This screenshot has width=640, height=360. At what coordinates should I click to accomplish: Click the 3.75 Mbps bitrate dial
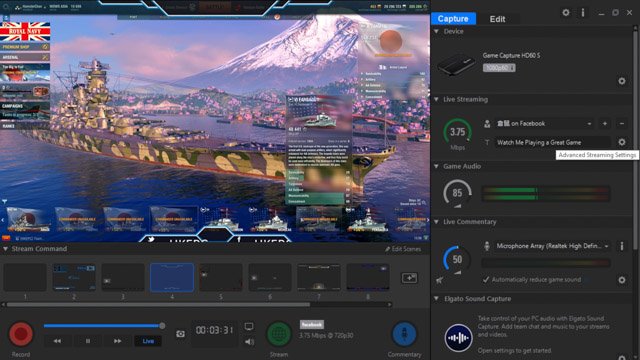(457, 132)
